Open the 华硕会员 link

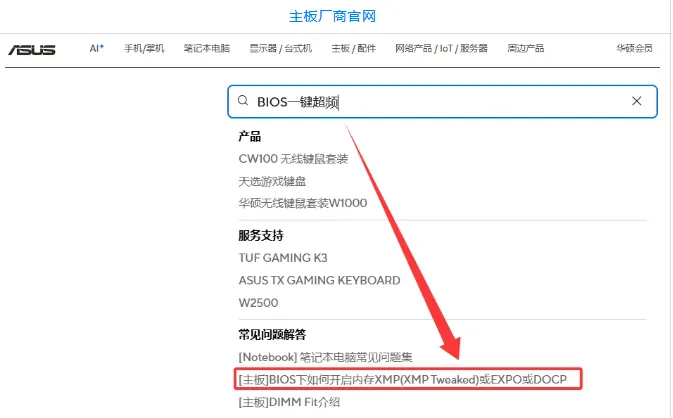634,48
